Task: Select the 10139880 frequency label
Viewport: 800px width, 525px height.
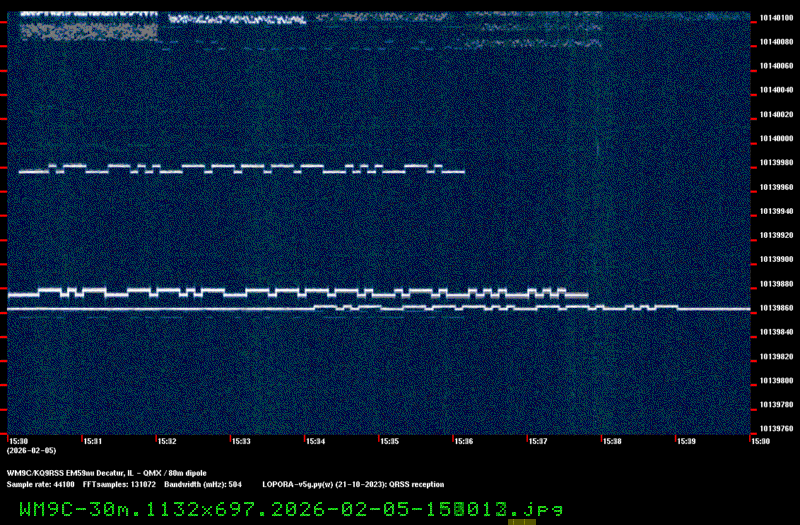Action: click(777, 284)
